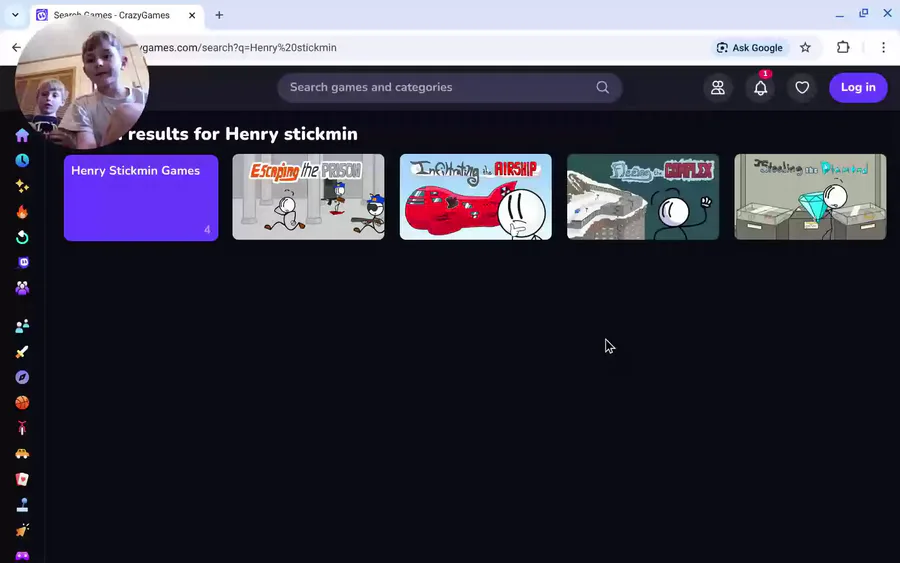Open the Home icon in the sidebar
The height and width of the screenshot is (563, 900).
22,135
